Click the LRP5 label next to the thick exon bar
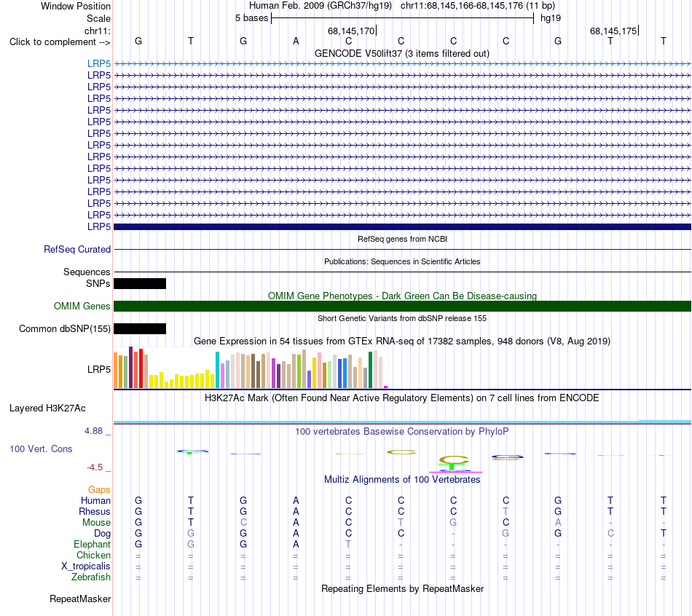This screenshot has width=692, height=616. click(99, 226)
